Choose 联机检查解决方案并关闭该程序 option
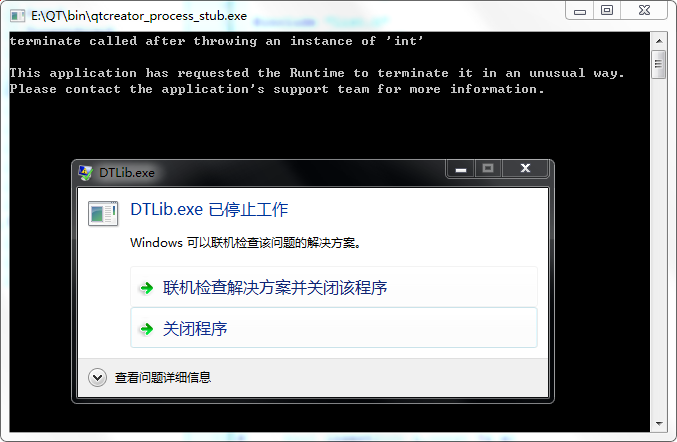Screen dimensions: 677x442 (334, 287)
